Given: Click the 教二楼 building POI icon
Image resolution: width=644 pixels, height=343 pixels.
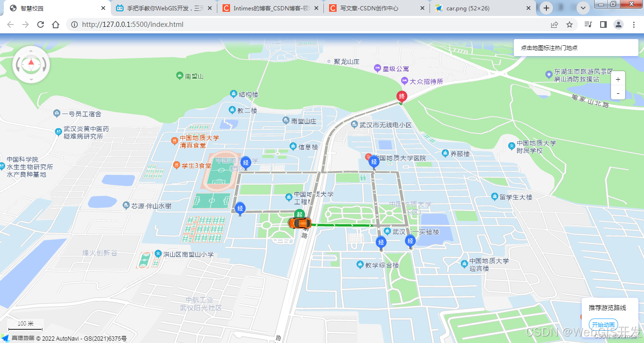Looking at the screenshot, I should [x=232, y=110].
